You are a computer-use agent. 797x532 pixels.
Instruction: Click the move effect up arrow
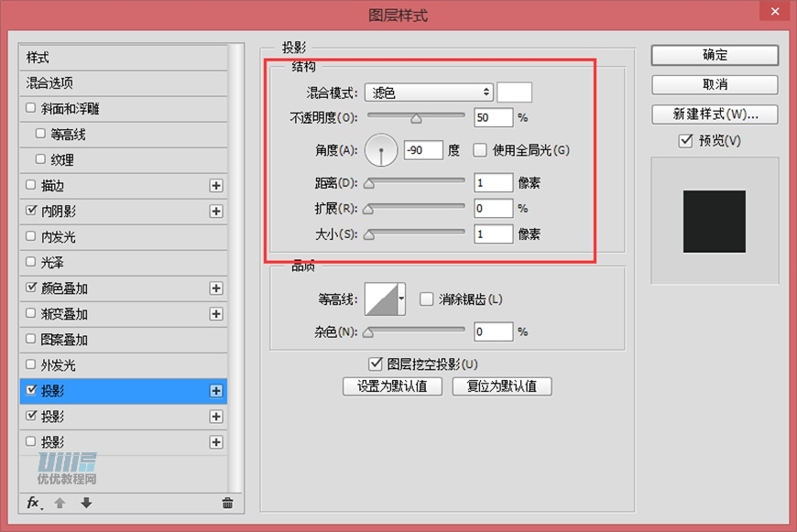[60, 503]
